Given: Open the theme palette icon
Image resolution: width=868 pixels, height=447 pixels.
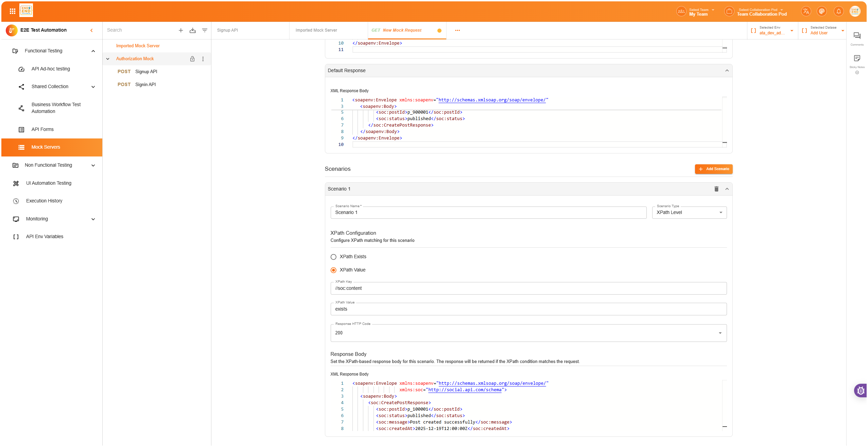Looking at the screenshot, I should 821,12.
